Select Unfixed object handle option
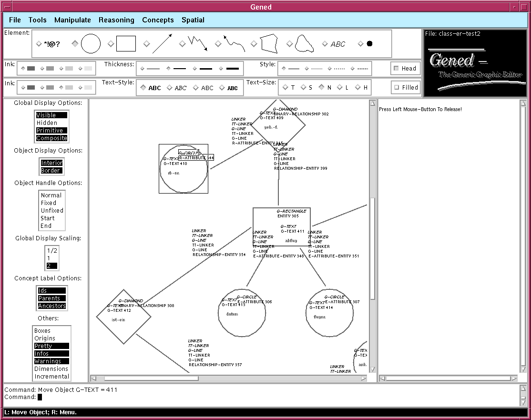 pos(52,210)
